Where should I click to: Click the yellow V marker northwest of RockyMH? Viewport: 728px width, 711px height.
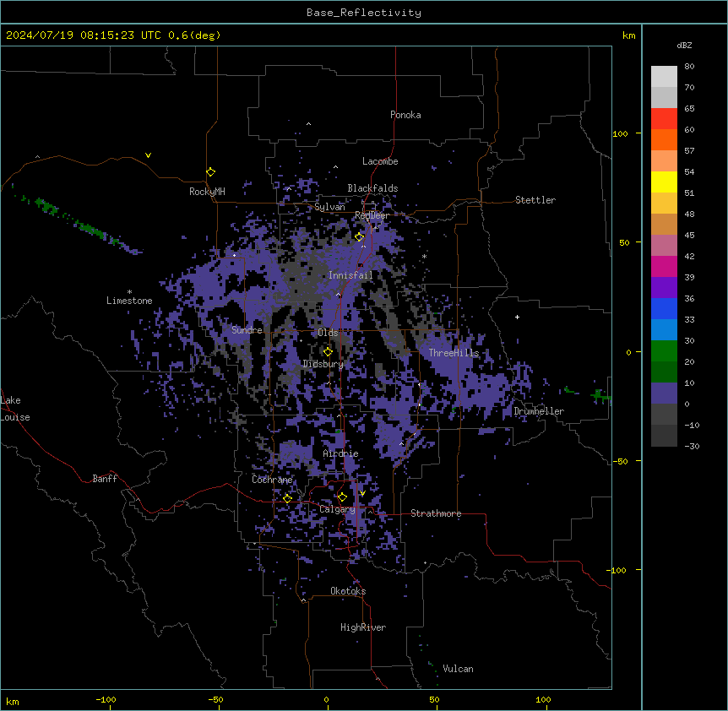(148, 155)
